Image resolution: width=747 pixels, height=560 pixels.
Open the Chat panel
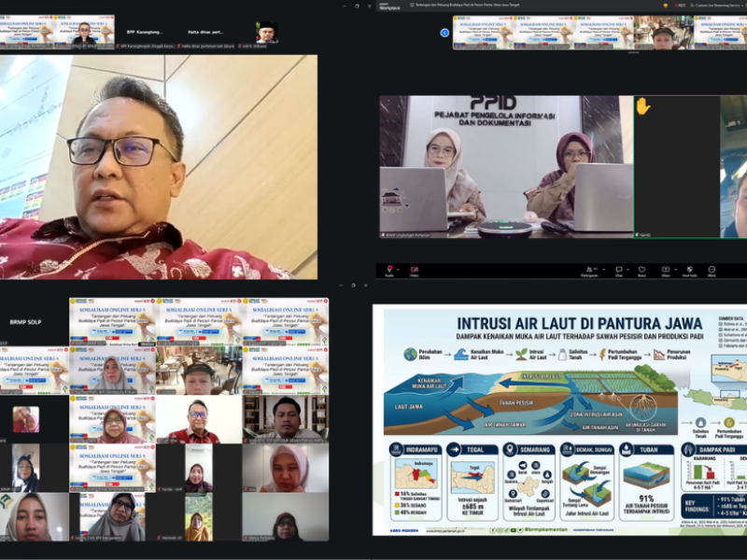(x=619, y=271)
